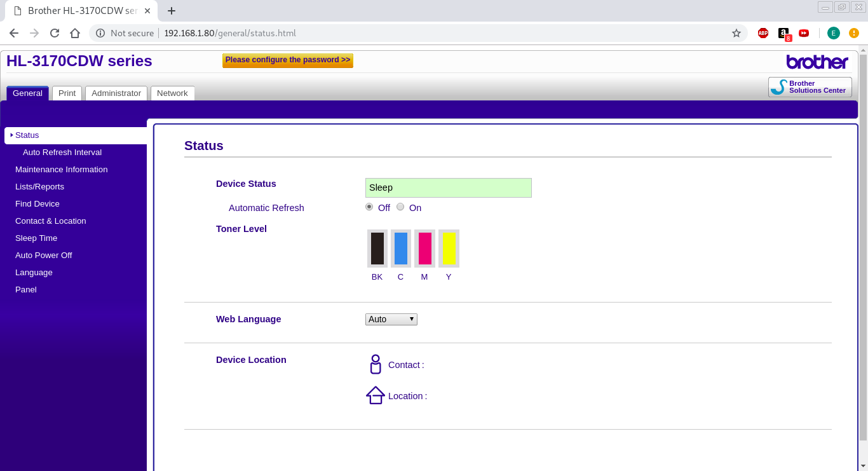
Task: Go to the Print tab
Action: (x=67, y=93)
